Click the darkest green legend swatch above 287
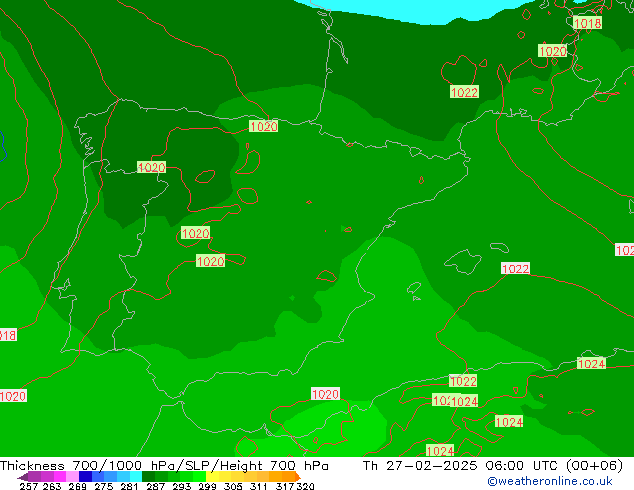 pos(148,477)
